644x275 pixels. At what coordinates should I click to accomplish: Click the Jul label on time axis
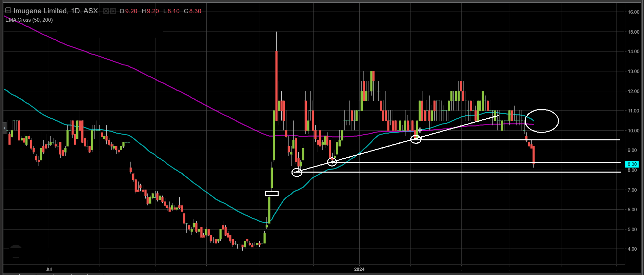coord(49,269)
